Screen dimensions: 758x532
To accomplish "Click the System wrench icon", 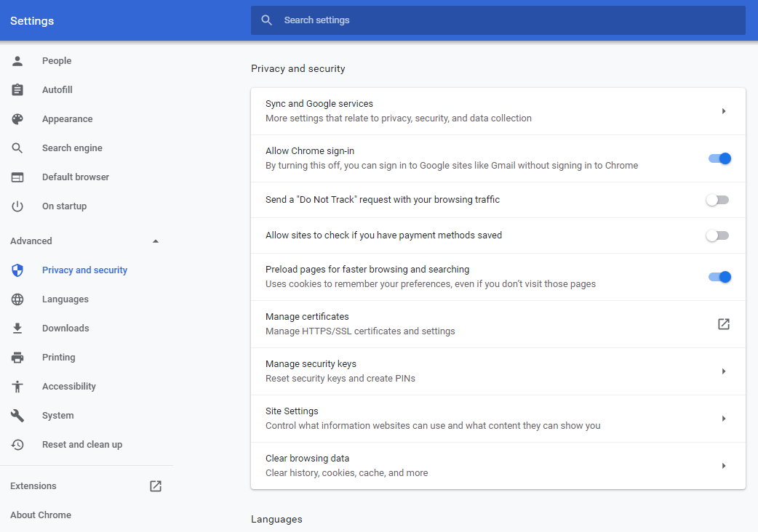I will [17, 416].
